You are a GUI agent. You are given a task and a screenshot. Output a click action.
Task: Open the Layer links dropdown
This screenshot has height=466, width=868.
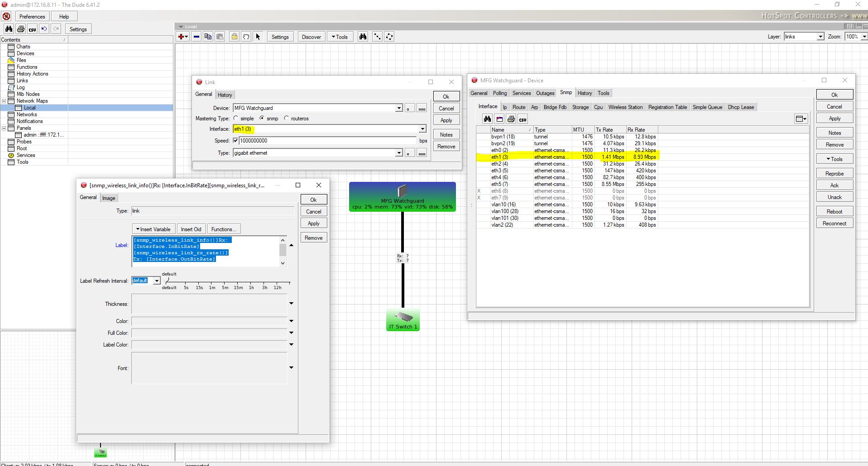pyautogui.click(x=820, y=37)
